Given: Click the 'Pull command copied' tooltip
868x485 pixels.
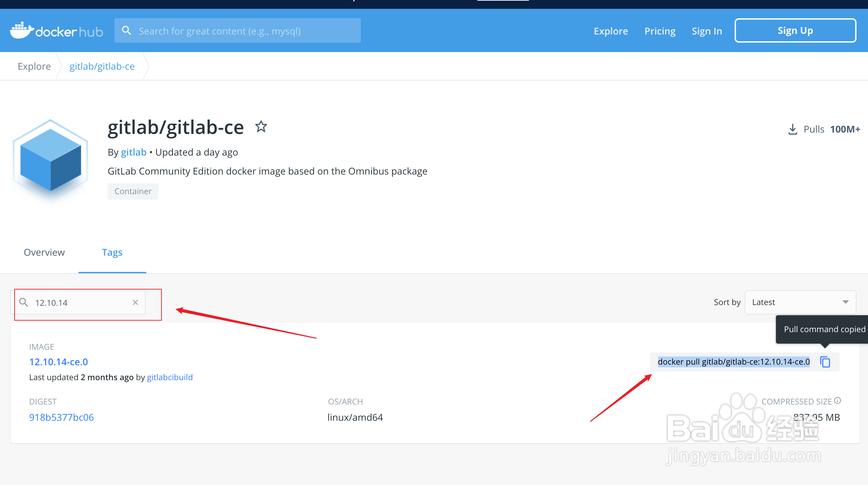Looking at the screenshot, I should [823, 329].
